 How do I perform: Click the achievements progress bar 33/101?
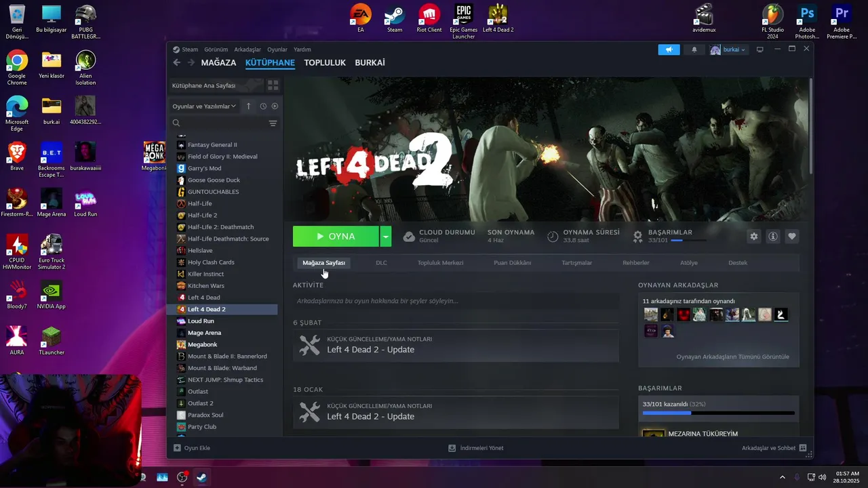(x=718, y=413)
